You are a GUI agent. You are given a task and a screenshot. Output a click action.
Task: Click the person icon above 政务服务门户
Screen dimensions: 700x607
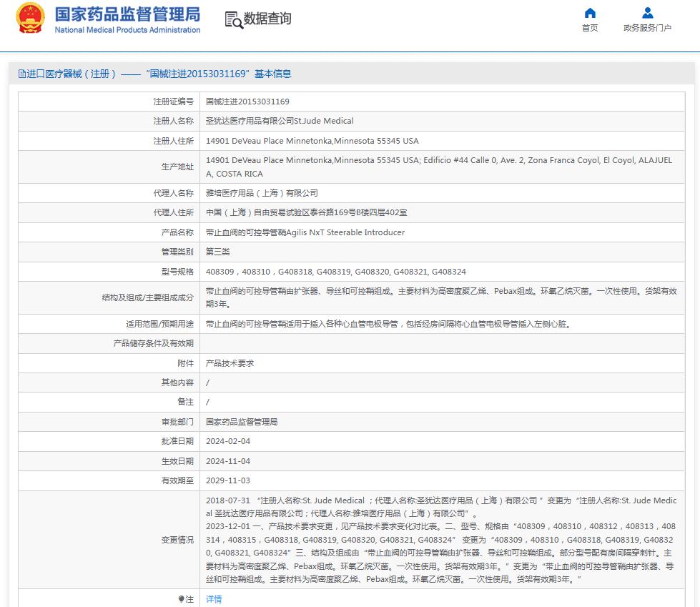(x=647, y=12)
